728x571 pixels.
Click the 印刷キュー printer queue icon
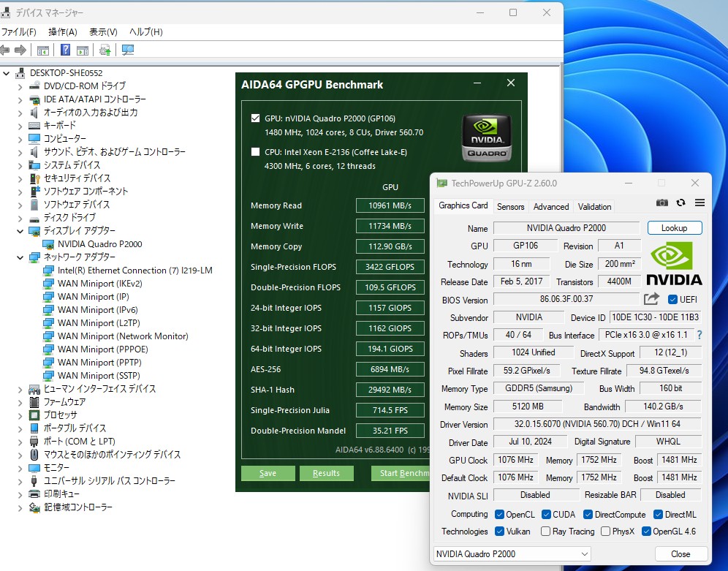tap(34, 494)
